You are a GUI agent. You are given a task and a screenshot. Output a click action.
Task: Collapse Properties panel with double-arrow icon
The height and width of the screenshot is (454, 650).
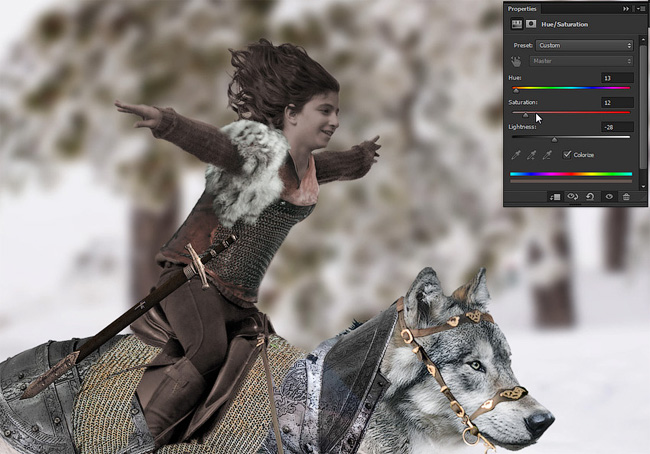pyautogui.click(x=626, y=9)
